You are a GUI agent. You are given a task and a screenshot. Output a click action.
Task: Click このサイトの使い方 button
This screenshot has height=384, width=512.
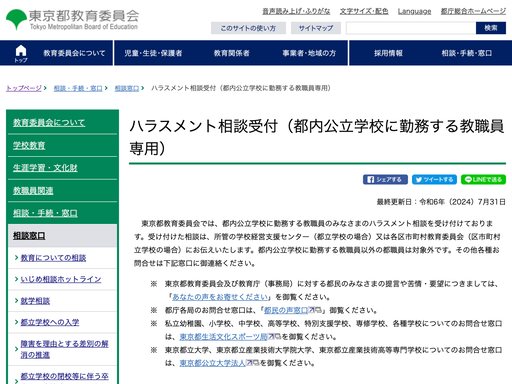pos(248,28)
